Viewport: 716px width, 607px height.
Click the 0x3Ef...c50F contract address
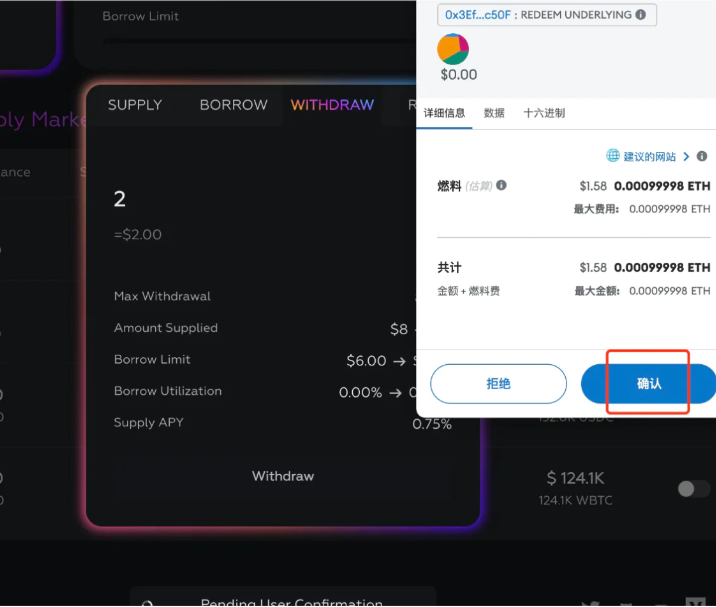[478, 15]
